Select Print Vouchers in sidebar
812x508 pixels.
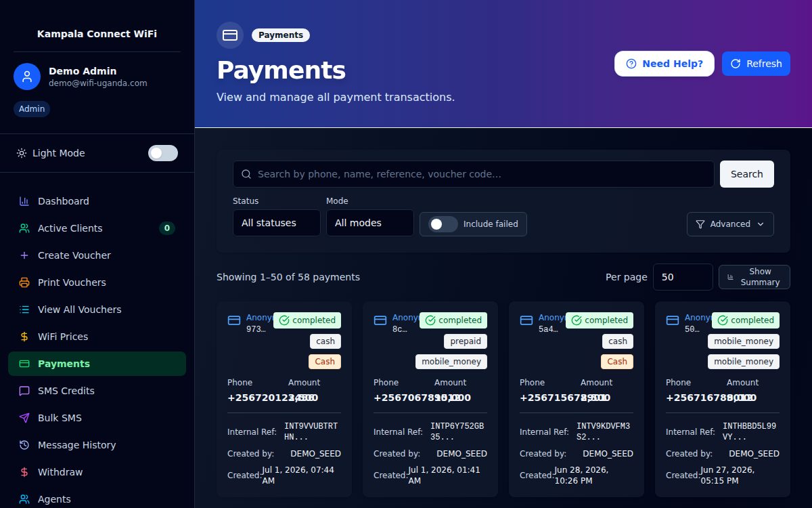[x=97, y=282]
